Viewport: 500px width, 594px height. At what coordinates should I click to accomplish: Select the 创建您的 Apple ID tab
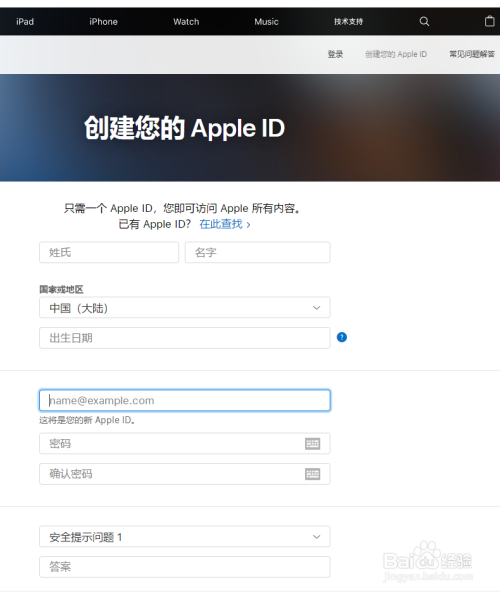[x=396, y=54]
